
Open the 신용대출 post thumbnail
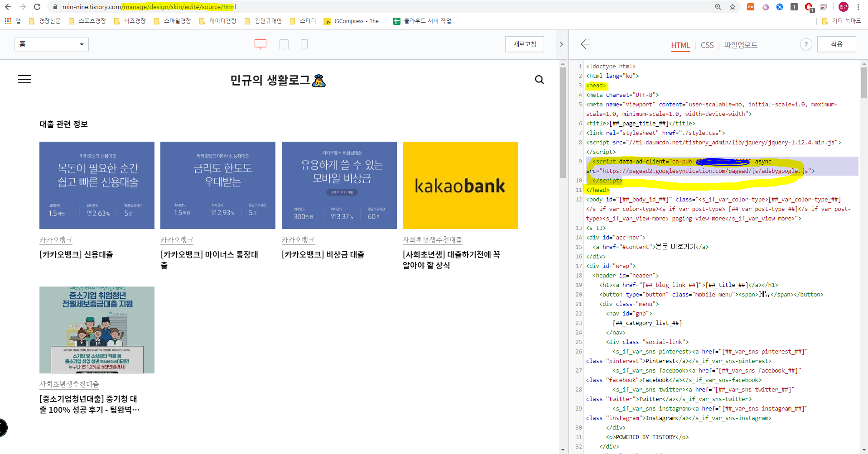[97, 185]
